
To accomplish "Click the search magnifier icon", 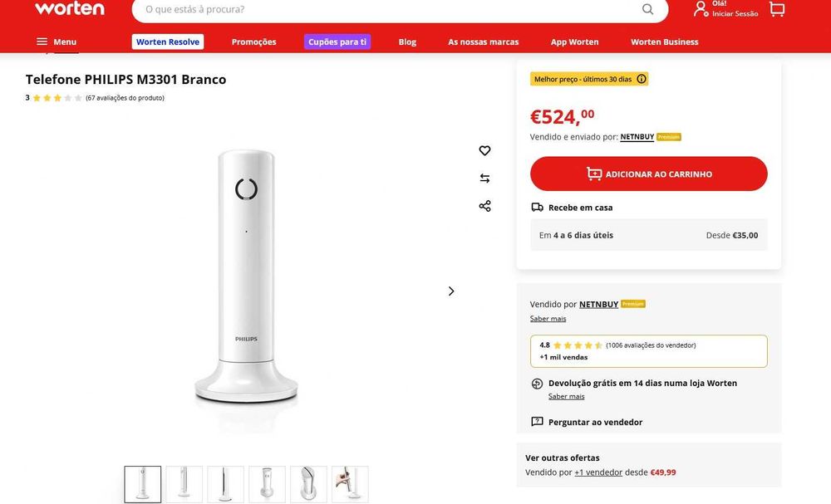I will pyautogui.click(x=647, y=9).
